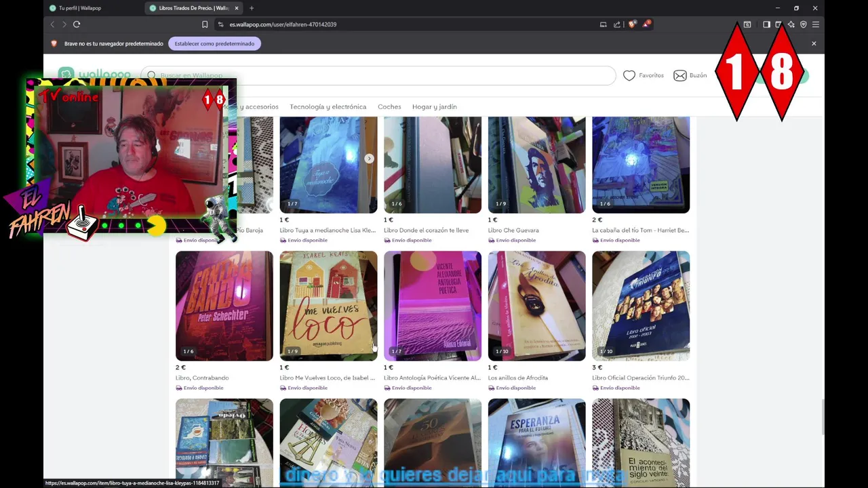
Task: View Anillos de Afrodita cover photo
Action: point(536,306)
